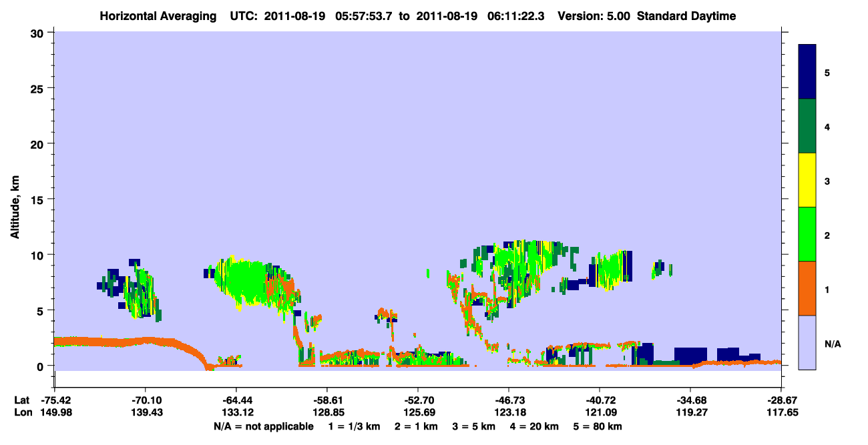Click the orange colorbar segment labeled 1
The height and width of the screenshot is (445, 868).
[x=807, y=288]
